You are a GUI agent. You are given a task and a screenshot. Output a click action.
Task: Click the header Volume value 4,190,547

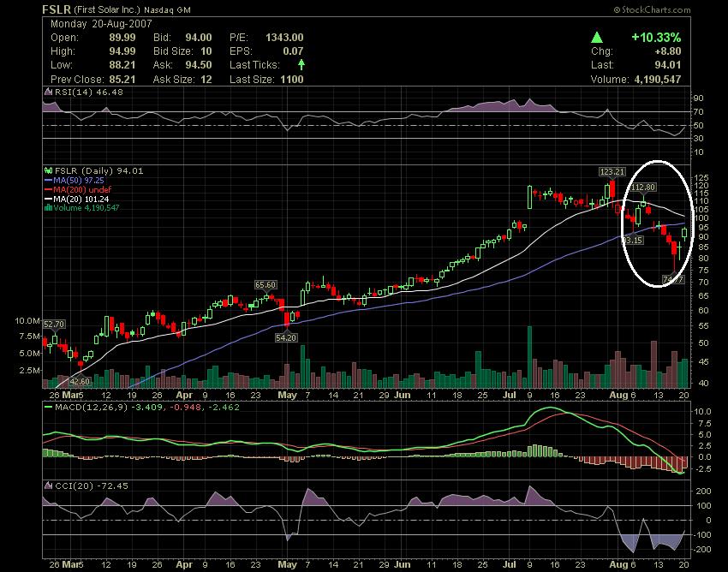tap(658, 80)
